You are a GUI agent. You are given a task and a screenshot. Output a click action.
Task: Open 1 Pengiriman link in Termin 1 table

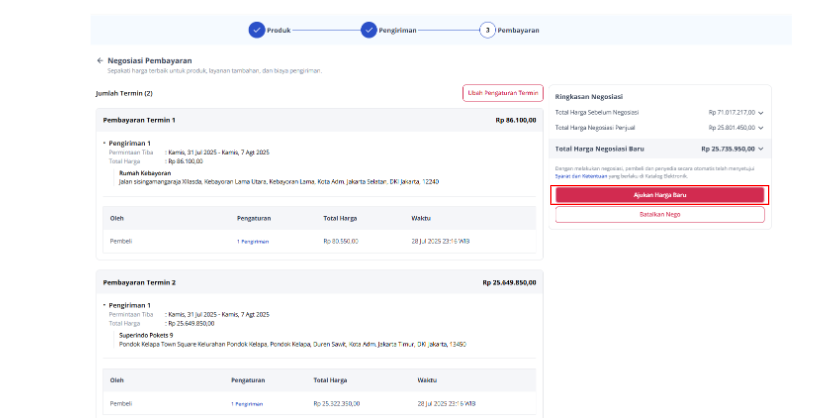[x=253, y=242]
